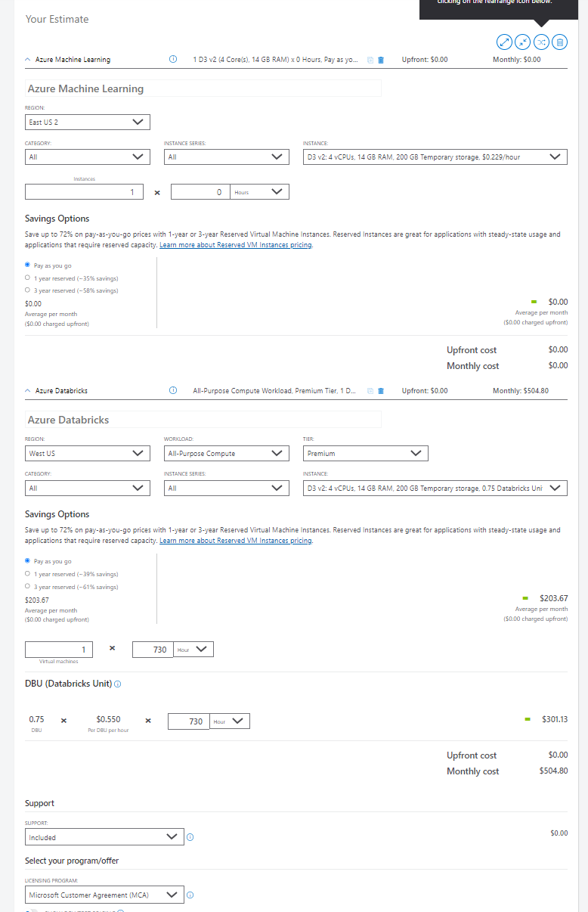Open All-Purpose Compute workload dropdown
588x912 pixels.
(227, 453)
